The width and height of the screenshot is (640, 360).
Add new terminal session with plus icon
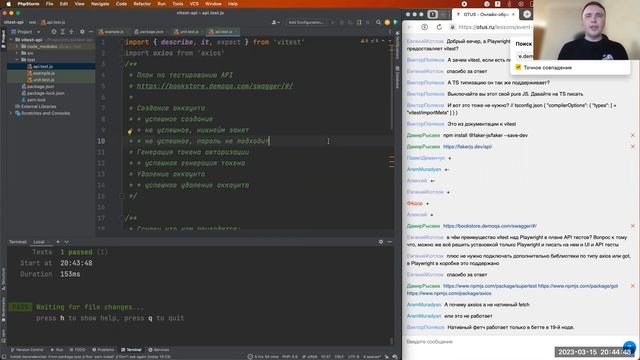(58, 242)
